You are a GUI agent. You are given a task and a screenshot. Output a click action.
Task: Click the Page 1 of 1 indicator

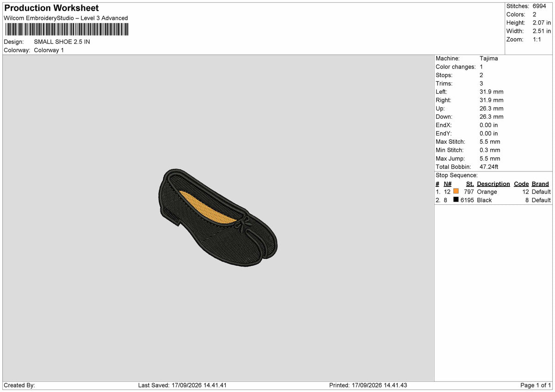(536, 386)
